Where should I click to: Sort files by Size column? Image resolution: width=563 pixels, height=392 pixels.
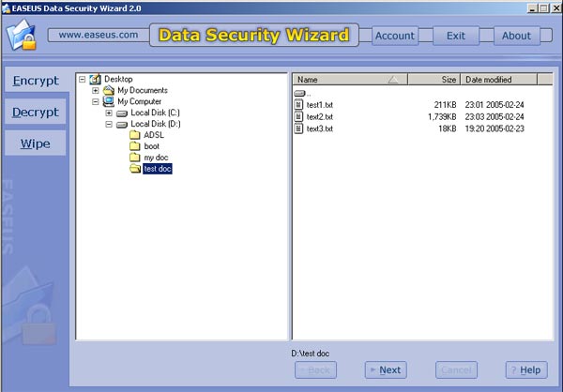(x=434, y=80)
